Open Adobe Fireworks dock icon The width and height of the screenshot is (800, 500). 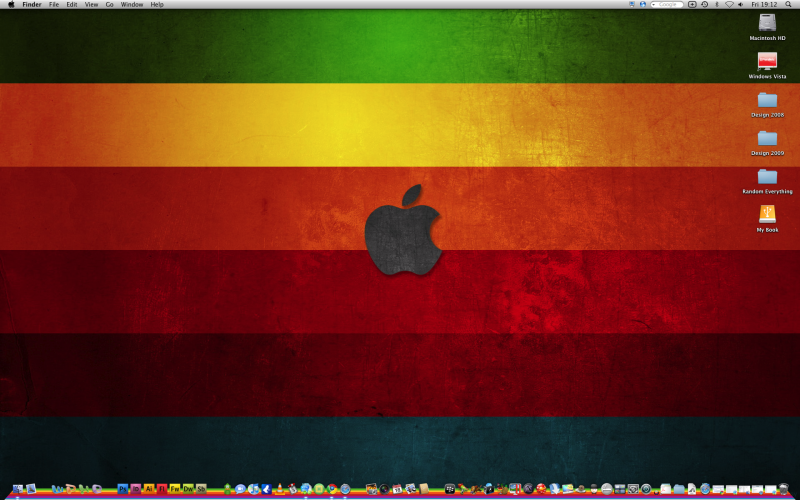click(x=175, y=489)
